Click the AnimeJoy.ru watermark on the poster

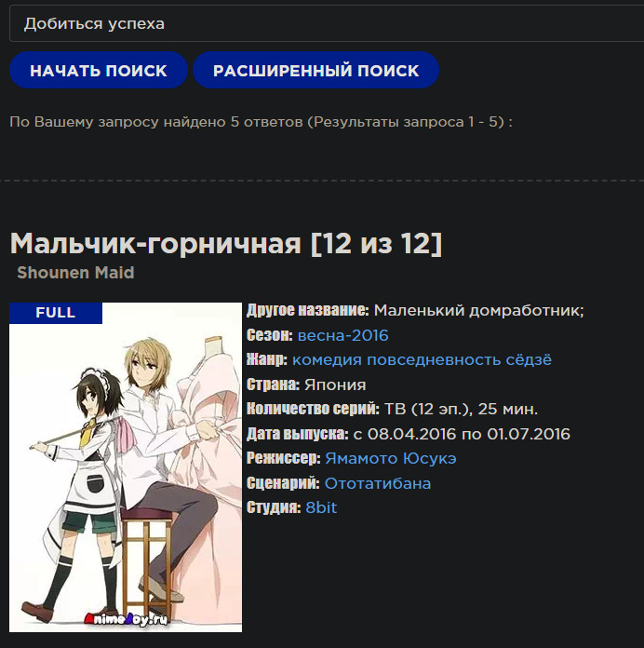[x=126, y=619]
